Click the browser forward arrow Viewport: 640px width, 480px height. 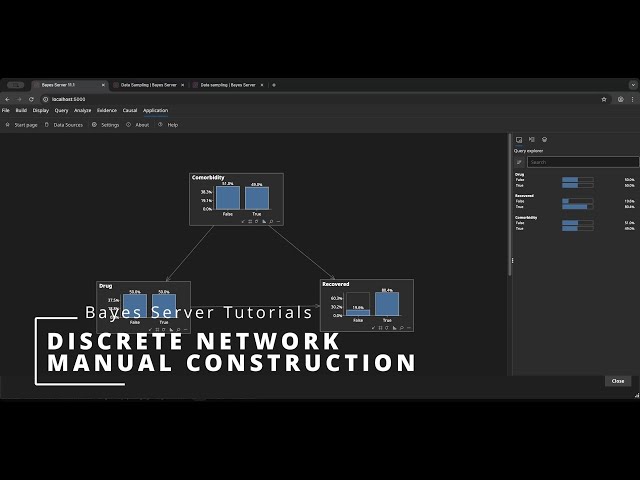point(19,99)
